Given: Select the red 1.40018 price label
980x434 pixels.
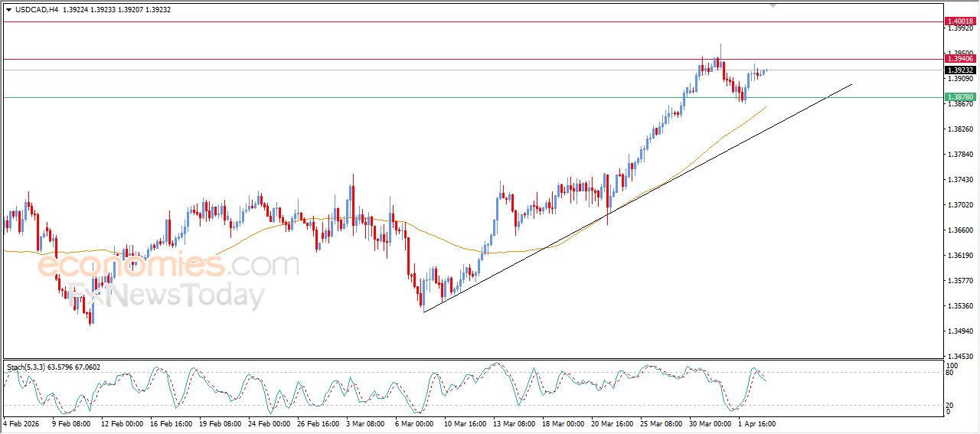Looking at the screenshot, I should (x=959, y=21).
